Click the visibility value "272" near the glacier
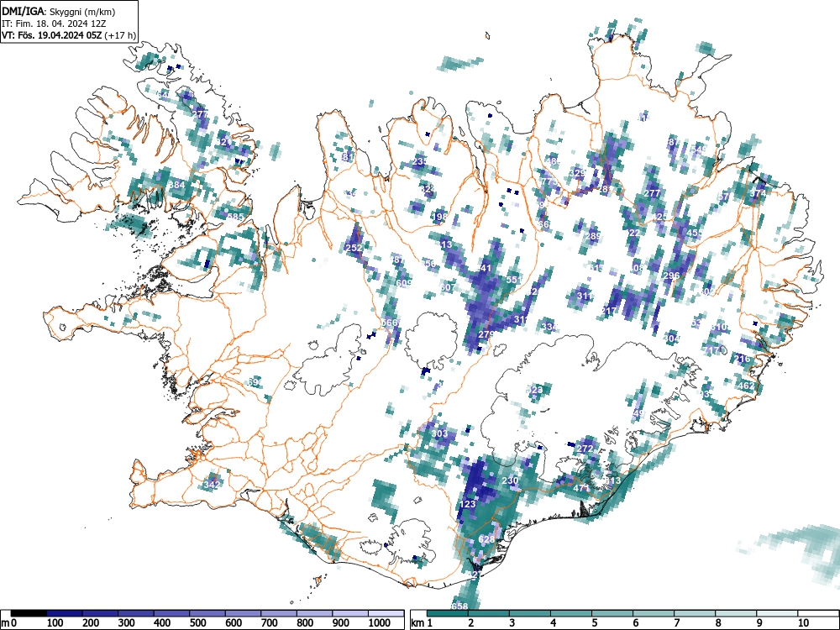The width and height of the screenshot is (840, 630). pos(585,449)
